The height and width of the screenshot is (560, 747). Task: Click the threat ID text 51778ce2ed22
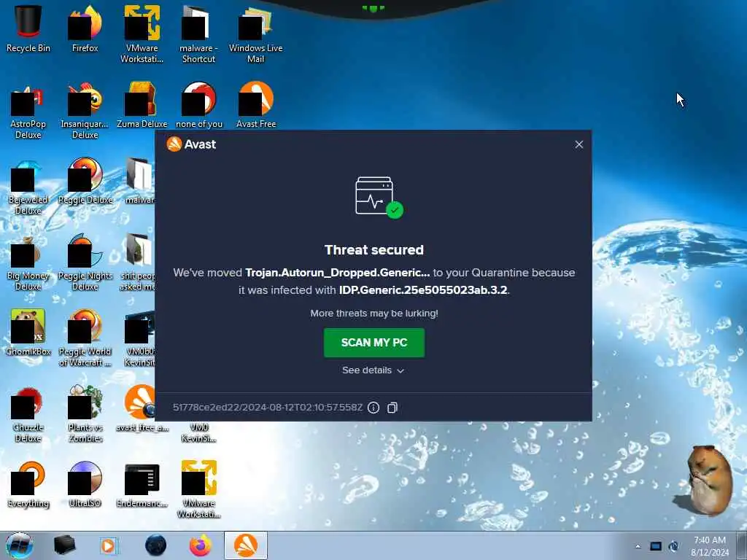tap(267, 408)
